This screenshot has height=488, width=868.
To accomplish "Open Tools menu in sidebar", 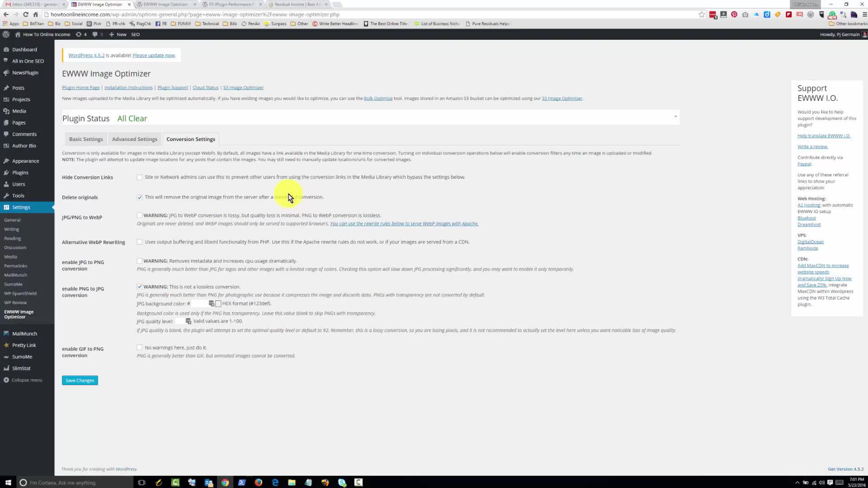I will coord(18,196).
